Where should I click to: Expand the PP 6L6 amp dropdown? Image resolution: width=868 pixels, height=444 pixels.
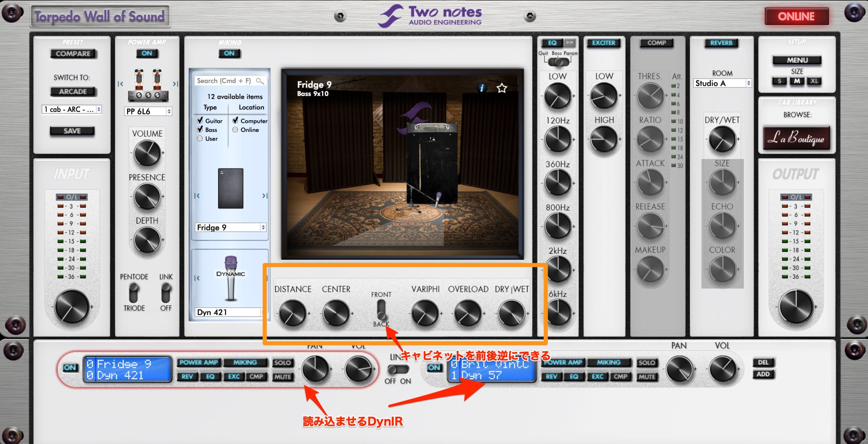[x=149, y=111]
